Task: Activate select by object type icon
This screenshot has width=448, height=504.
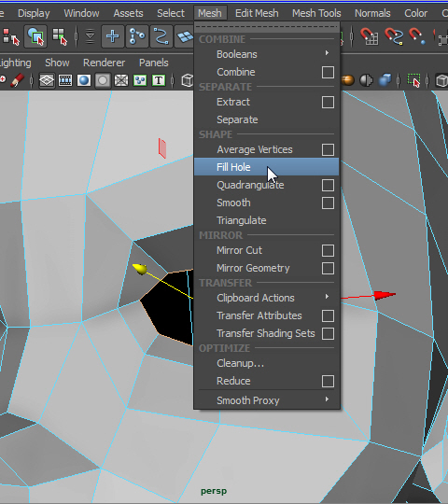Action: (x=35, y=36)
